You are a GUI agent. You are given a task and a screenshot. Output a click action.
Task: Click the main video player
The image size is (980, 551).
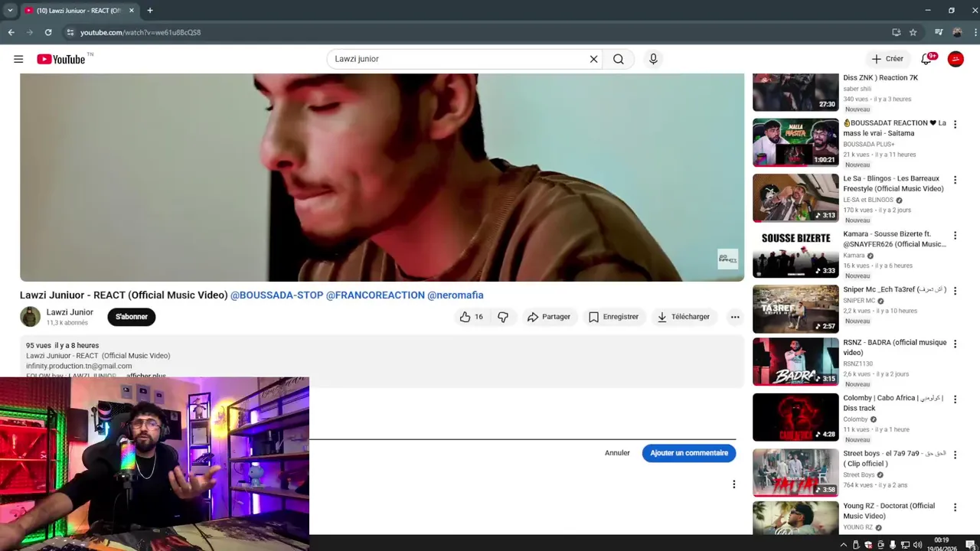pyautogui.click(x=382, y=178)
